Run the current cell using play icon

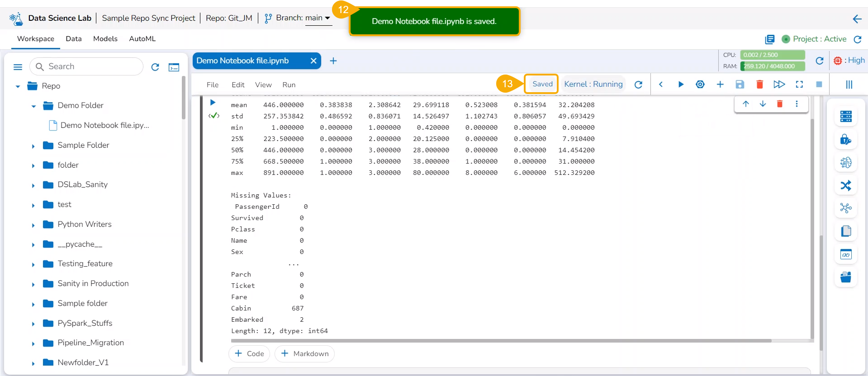click(x=680, y=85)
